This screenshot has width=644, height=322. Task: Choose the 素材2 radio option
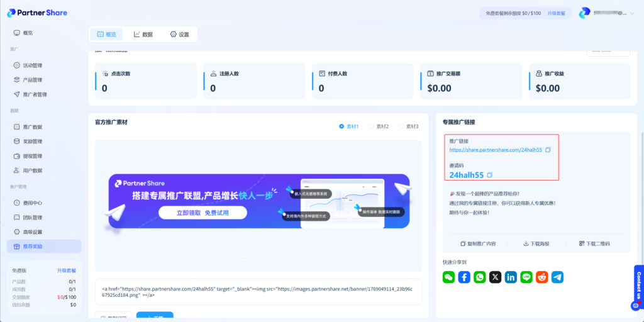[372, 126]
